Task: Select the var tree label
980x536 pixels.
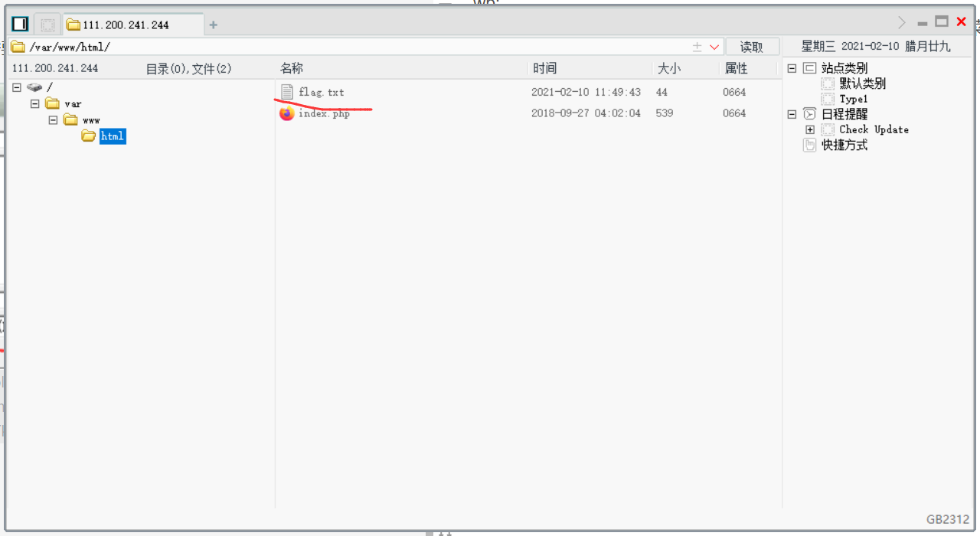Action: [73, 104]
